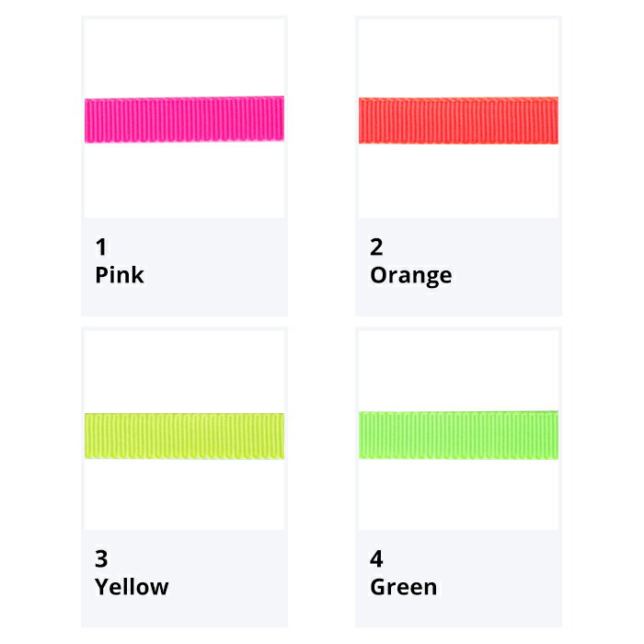
Task: Click white area below green ribbon
Action: click(x=458, y=495)
